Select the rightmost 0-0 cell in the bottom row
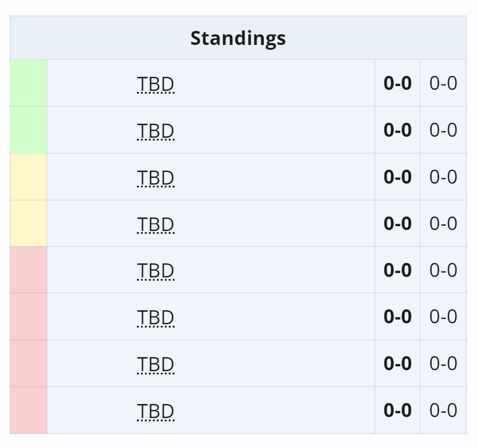 tap(444, 410)
